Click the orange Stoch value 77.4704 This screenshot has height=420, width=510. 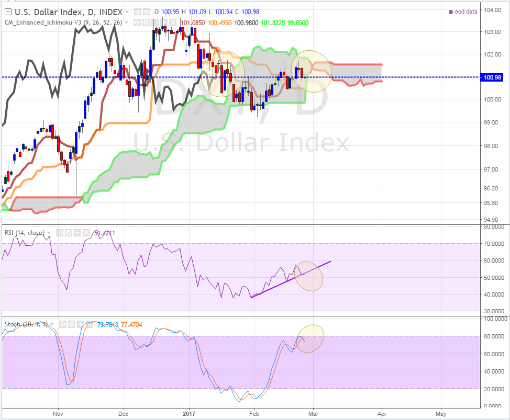pos(131,324)
